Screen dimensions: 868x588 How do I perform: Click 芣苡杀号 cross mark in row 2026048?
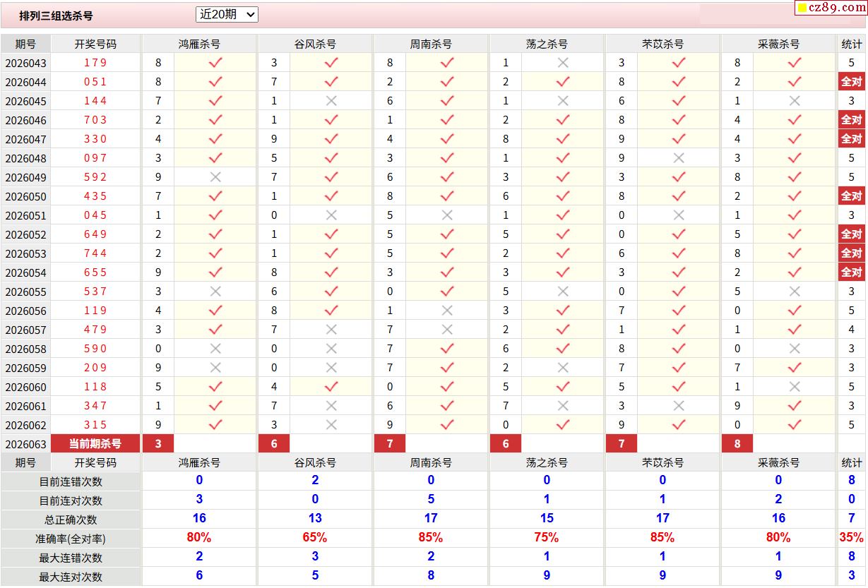[679, 158]
